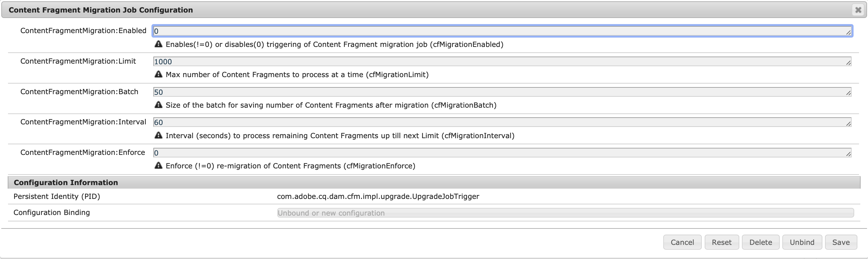The width and height of the screenshot is (868, 259).
Task: Save the migration job configuration
Action: [841, 242]
